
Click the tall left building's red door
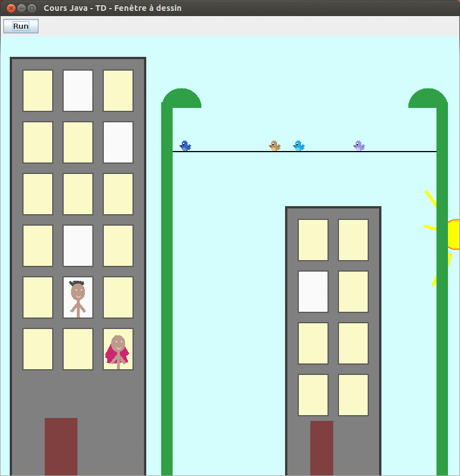(x=61, y=447)
